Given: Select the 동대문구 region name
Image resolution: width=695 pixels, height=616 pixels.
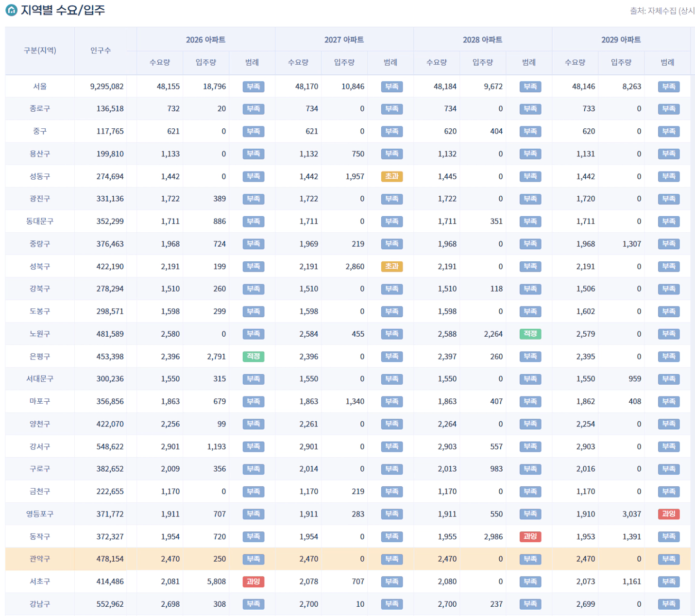Looking at the screenshot, I should 40,221.
